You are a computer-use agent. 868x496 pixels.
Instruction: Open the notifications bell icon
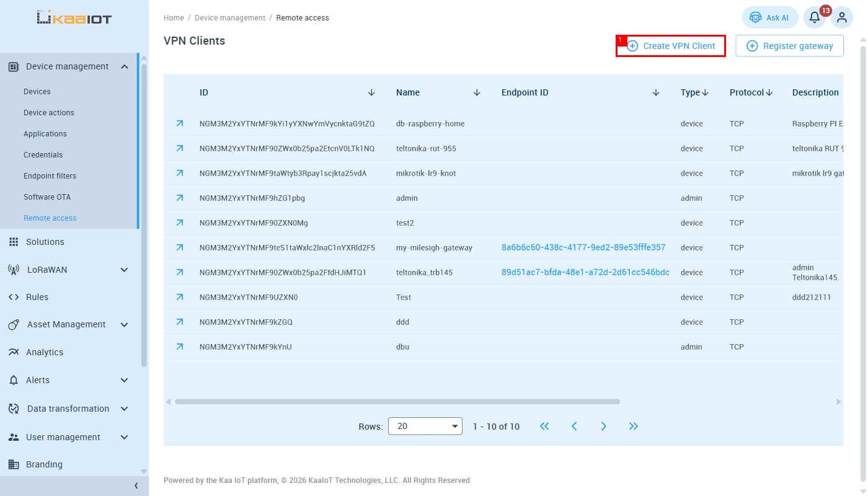tap(815, 17)
